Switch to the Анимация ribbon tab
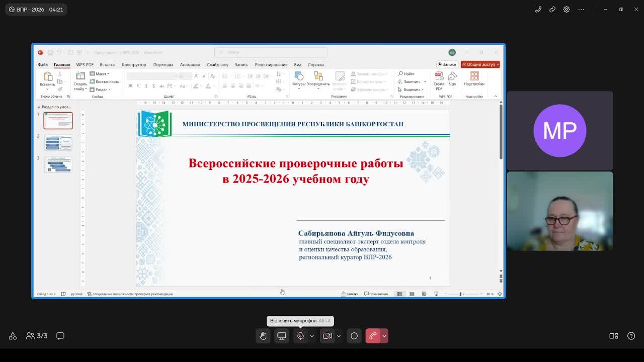The height and width of the screenshot is (362, 644). coord(190,64)
